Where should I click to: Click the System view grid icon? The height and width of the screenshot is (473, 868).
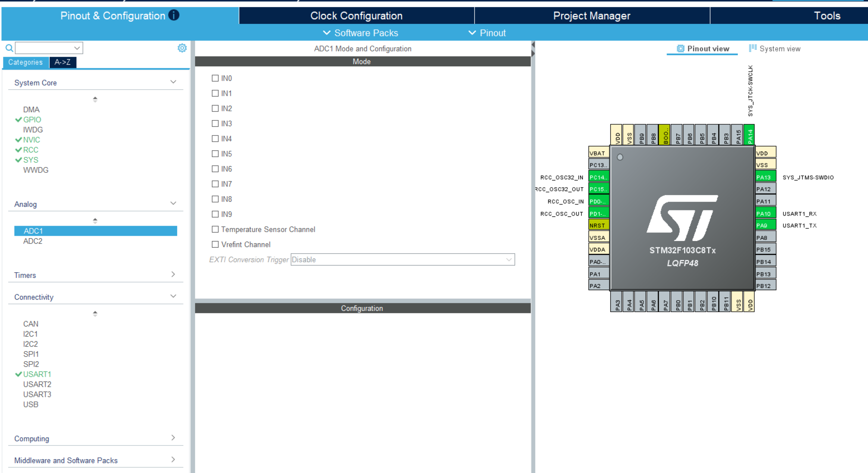click(753, 48)
